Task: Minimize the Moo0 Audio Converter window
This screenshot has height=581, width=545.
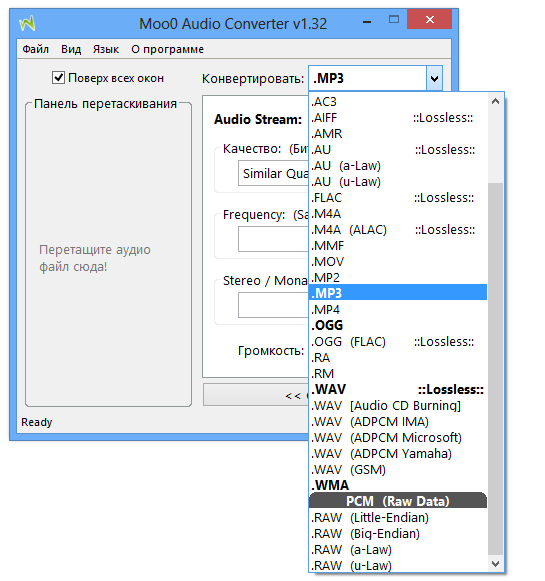Action: click(x=367, y=21)
